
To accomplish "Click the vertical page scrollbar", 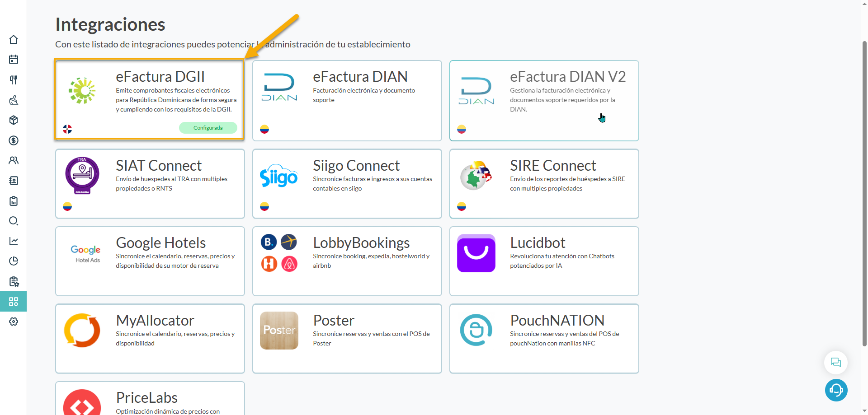I will pos(864,193).
